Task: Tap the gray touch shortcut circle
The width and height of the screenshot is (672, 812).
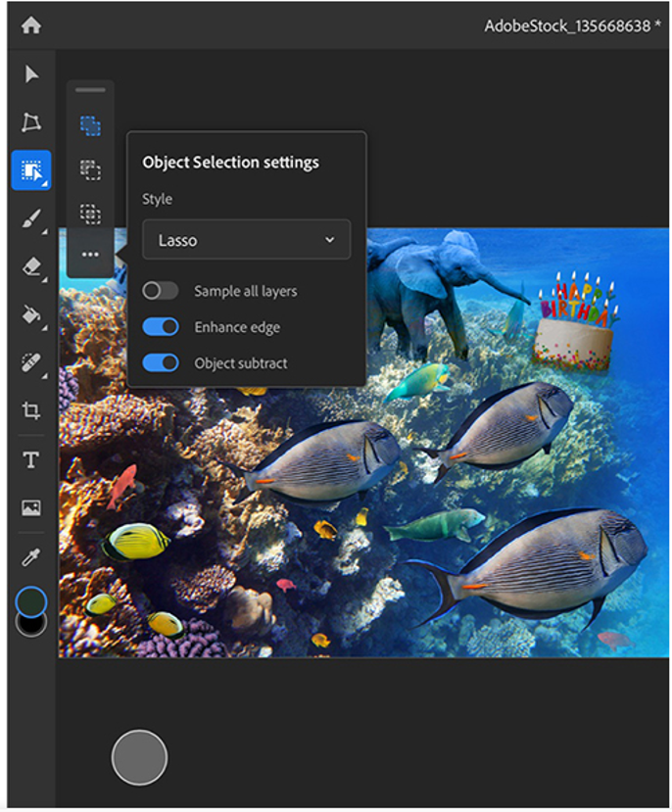Action: 139,757
